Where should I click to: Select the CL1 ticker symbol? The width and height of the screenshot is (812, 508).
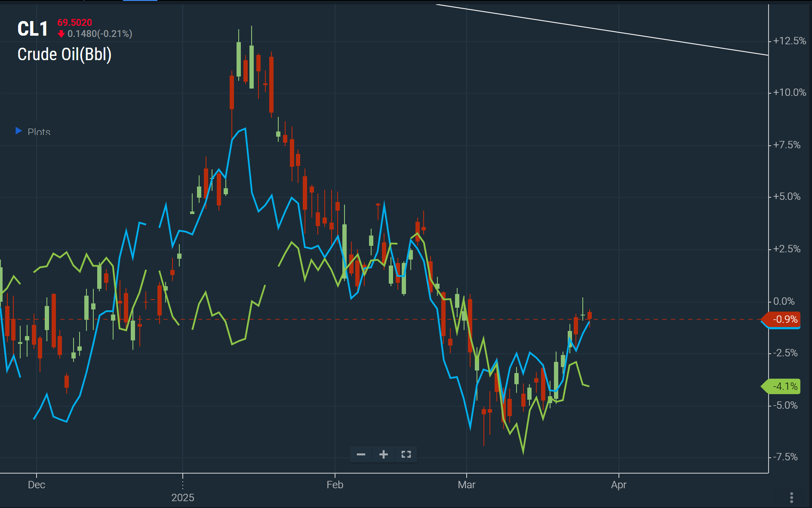[33, 29]
